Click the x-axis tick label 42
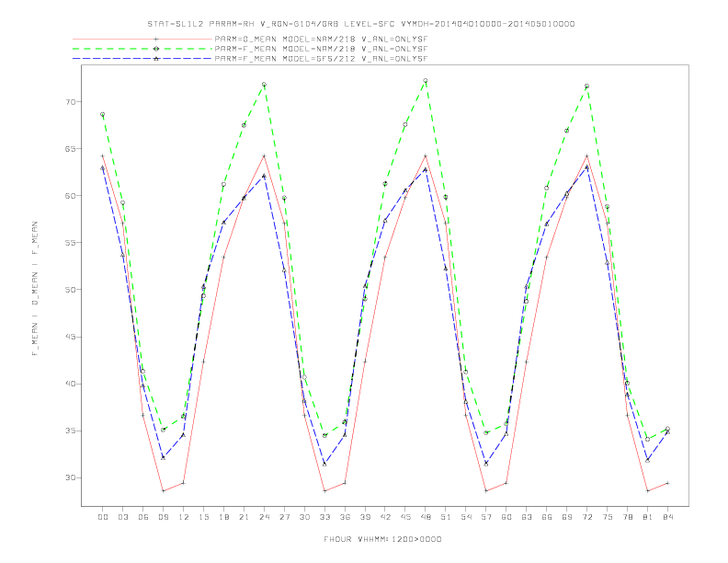The image size is (728, 563). pyautogui.click(x=385, y=517)
